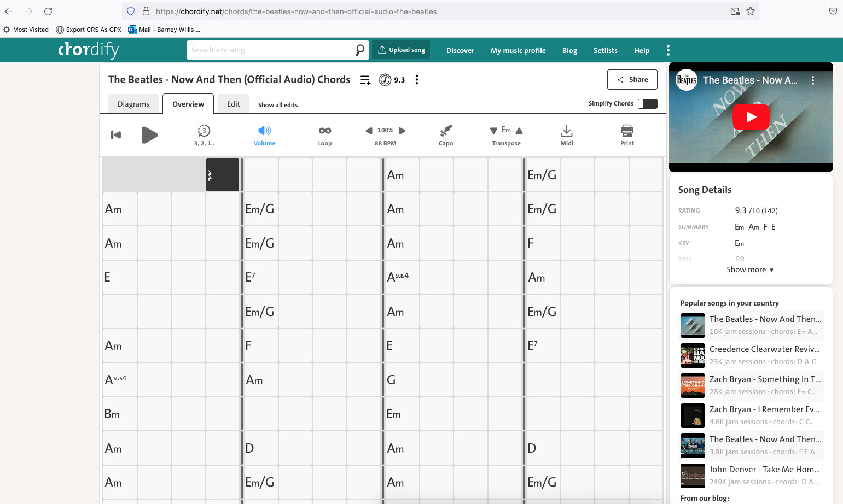
Task: Download the Midi file
Action: point(567,135)
